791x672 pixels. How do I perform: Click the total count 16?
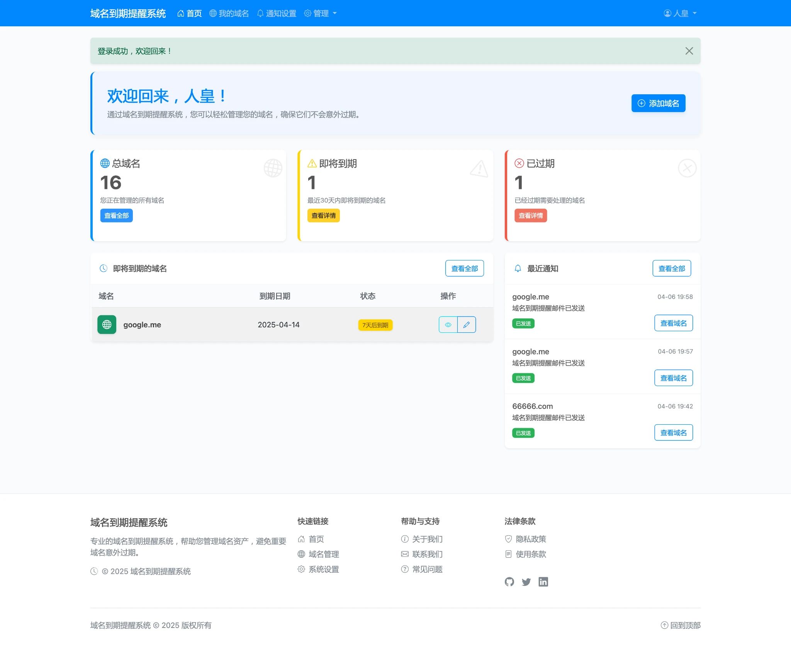[111, 182]
